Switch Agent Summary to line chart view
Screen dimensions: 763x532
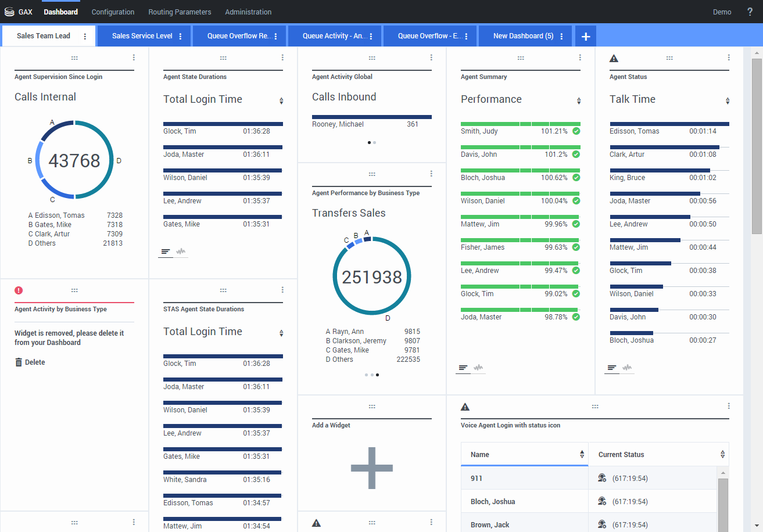tap(479, 368)
